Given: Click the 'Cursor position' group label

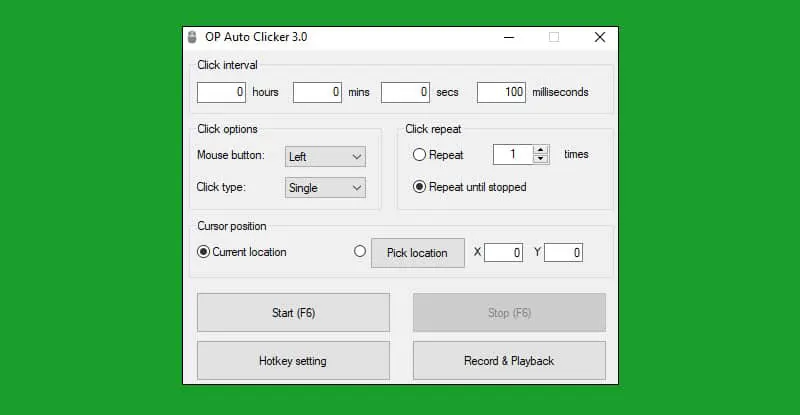Looking at the screenshot, I should pos(232,226).
